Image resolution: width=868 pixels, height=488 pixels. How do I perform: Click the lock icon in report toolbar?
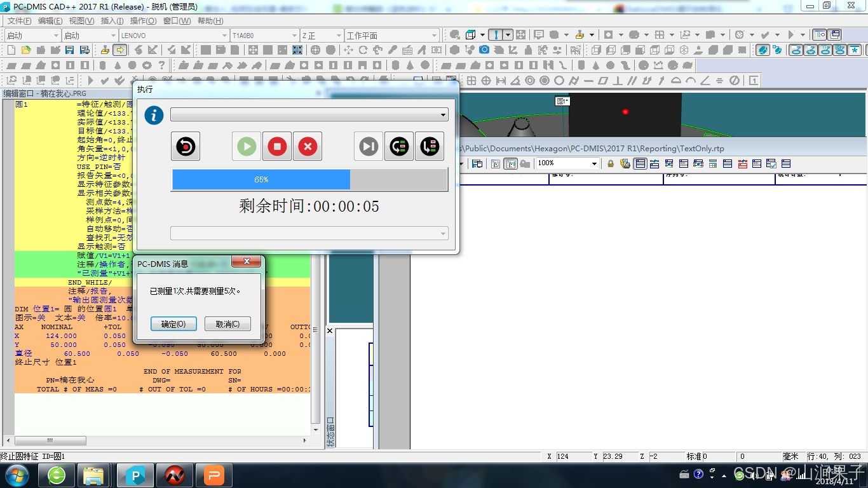pos(611,163)
